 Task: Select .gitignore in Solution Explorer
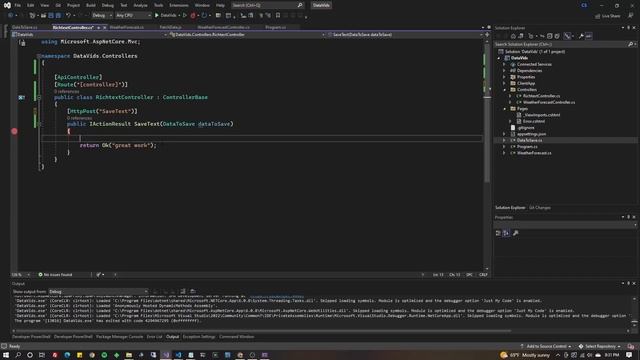click(526, 128)
